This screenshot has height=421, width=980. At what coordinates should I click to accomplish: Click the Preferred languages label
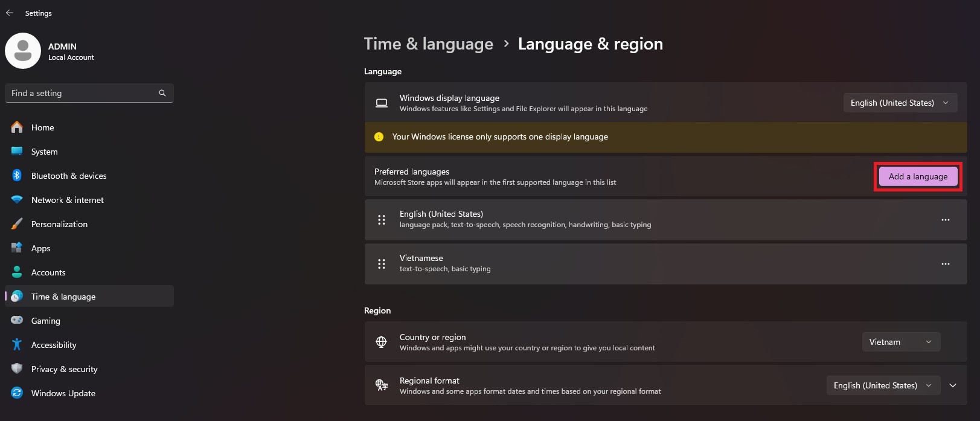[412, 172]
